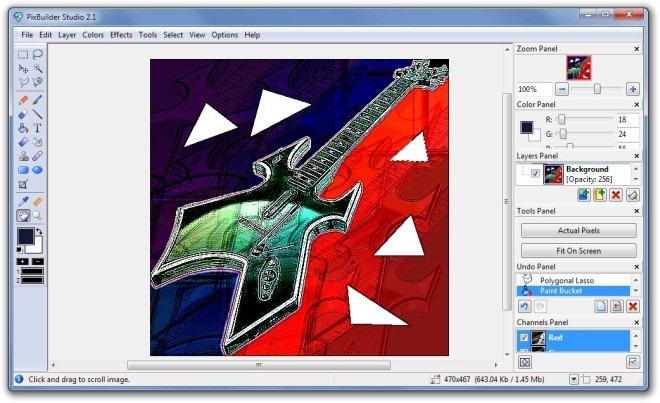
Task: Select the Rectangular Marquee tool
Action: [23, 54]
